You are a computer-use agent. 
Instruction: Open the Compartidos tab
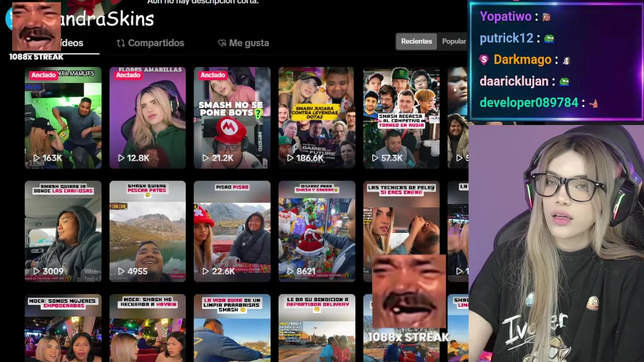click(150, 43)
